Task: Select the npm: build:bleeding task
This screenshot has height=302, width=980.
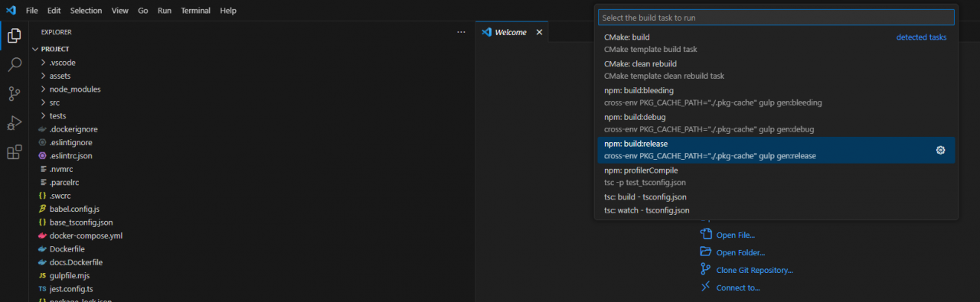Action: pos(776,97)
